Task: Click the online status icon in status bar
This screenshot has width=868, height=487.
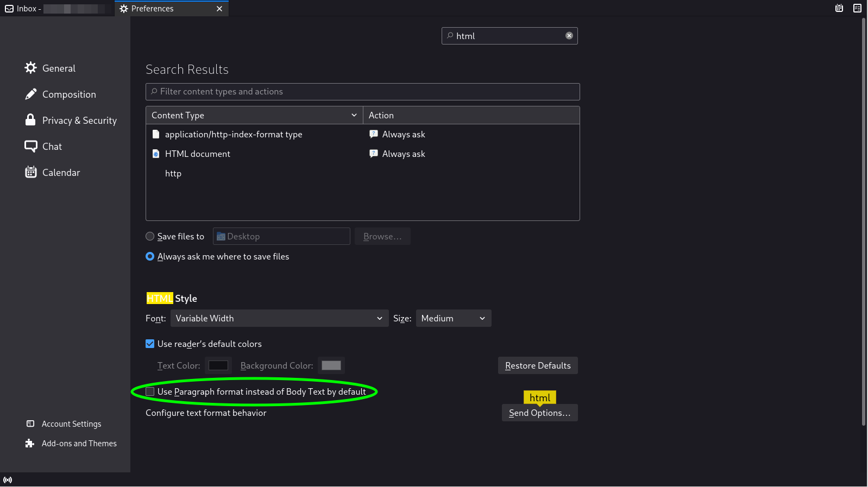Action: pyautogui.click(x=8, y=480)
